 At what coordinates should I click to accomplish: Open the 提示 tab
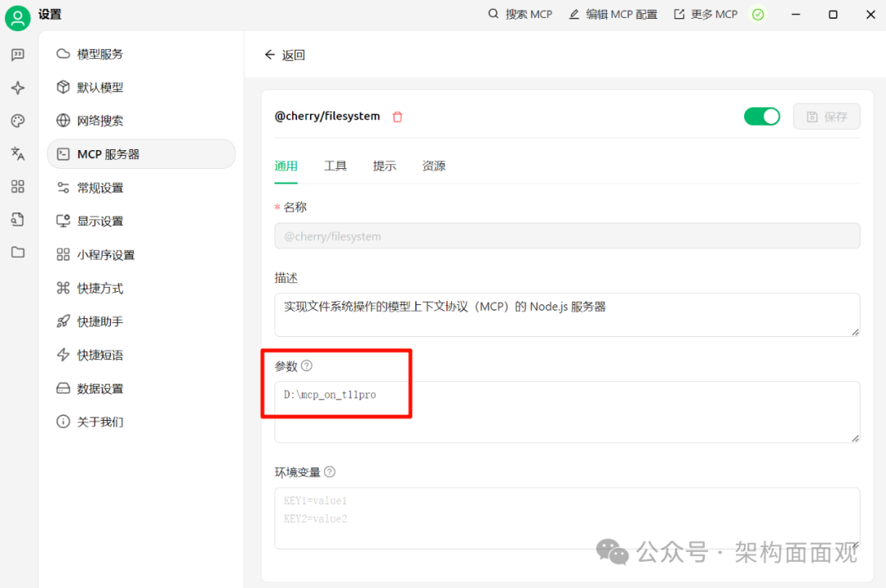coord(385,166)
